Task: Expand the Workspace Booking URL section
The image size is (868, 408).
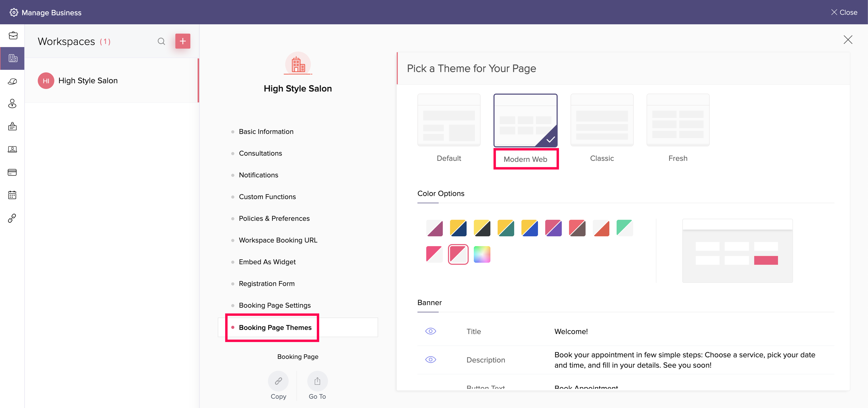Action: tap(278, 240)
